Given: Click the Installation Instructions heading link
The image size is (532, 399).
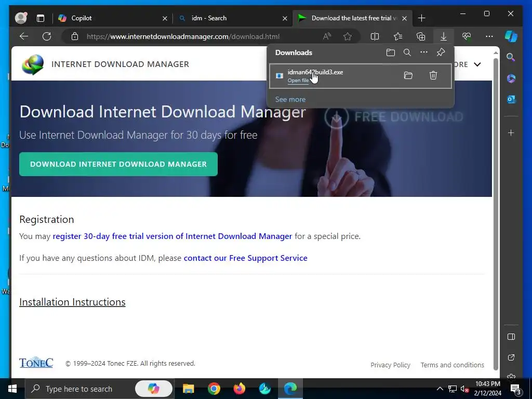Looking at the screenshot, I should (72, 302).
